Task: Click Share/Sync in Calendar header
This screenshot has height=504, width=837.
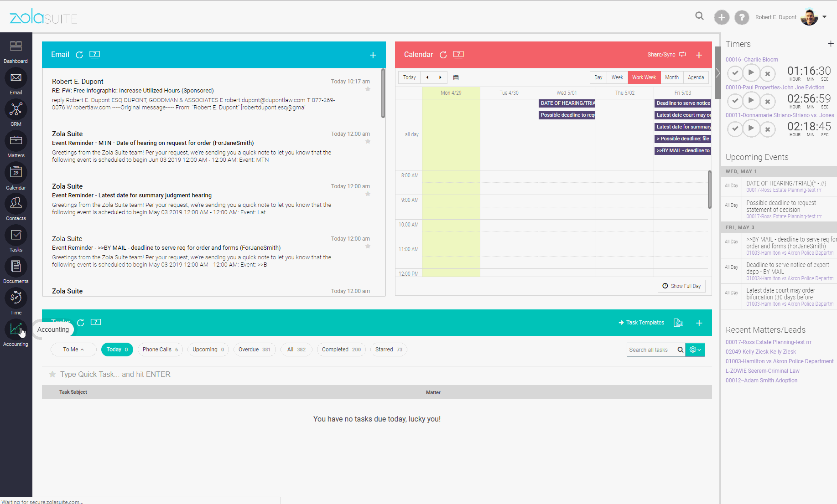Action: [666, 55]
